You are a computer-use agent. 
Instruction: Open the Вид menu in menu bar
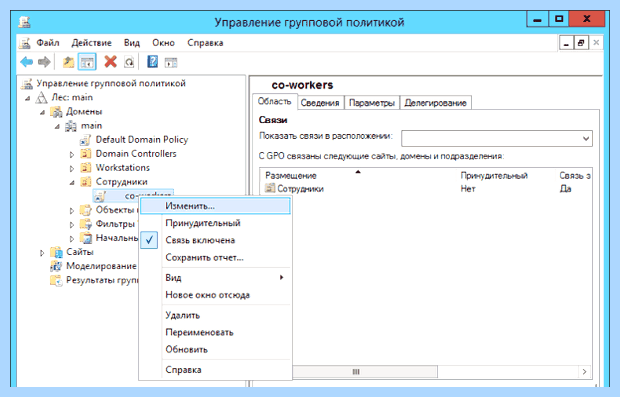tap(132, 43)
